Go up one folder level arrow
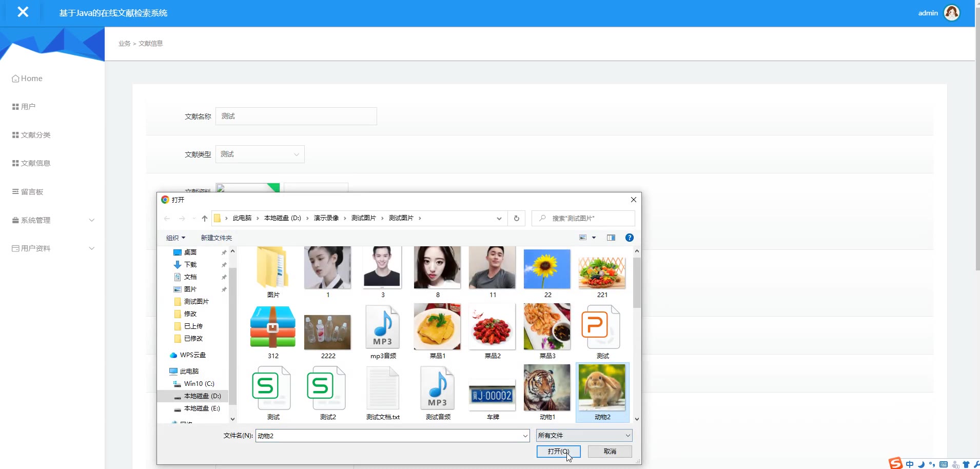 [x=205, y=218]
